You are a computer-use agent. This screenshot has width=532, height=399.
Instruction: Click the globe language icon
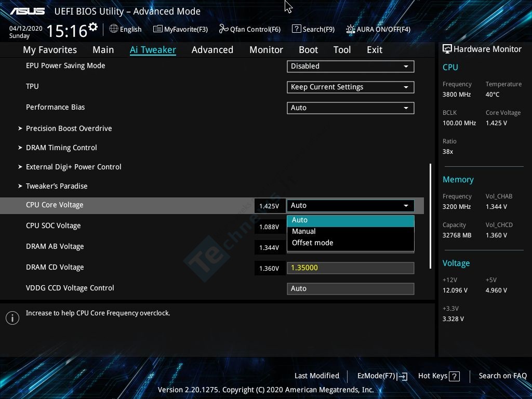coord(114,29)
